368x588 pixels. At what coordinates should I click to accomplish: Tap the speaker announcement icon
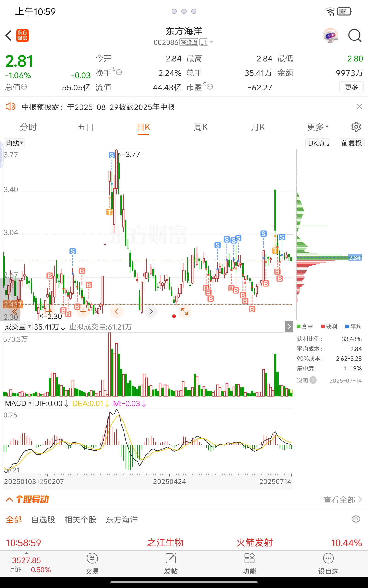pos(11,107)
